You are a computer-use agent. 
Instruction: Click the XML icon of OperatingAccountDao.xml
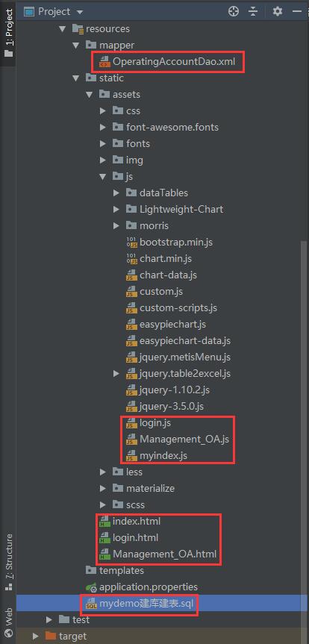tap(104, 62)
